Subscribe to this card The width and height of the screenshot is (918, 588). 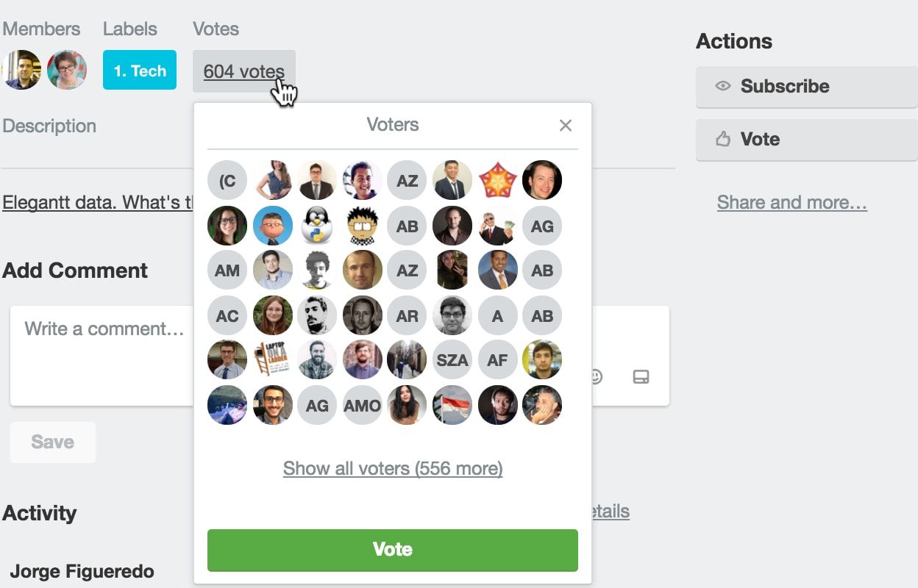pyautogui.click(x=806, y=86)
